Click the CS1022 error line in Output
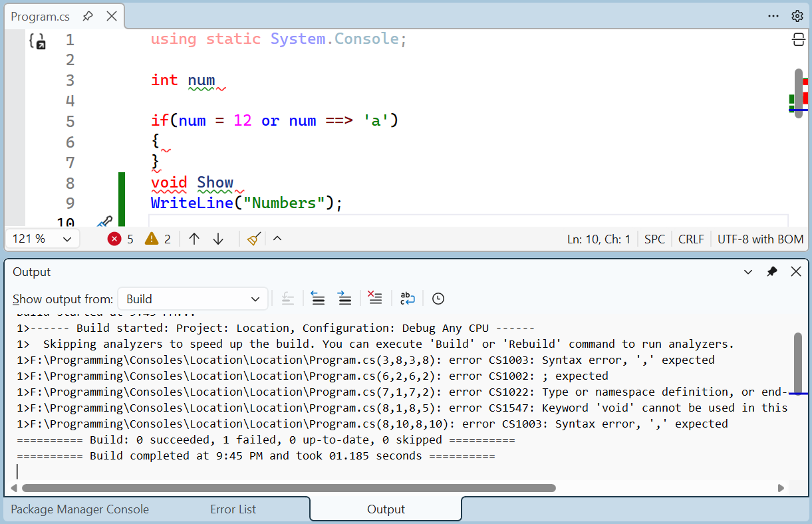 click(x=402, y=392)
